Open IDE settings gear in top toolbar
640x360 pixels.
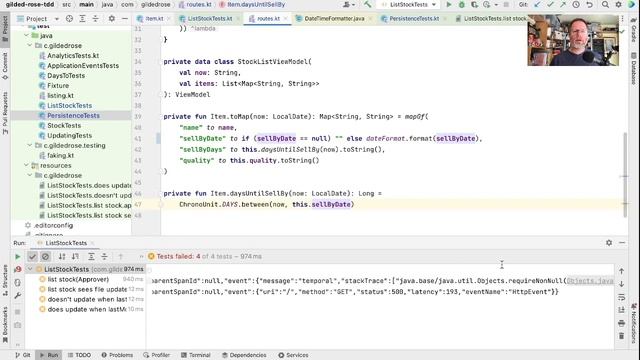pos(618,4)
